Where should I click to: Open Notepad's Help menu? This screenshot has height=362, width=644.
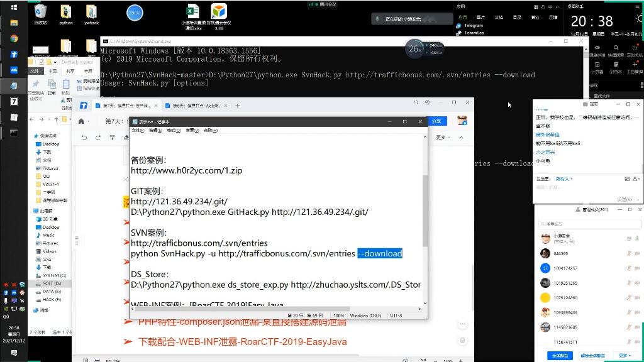pos(210,130)
